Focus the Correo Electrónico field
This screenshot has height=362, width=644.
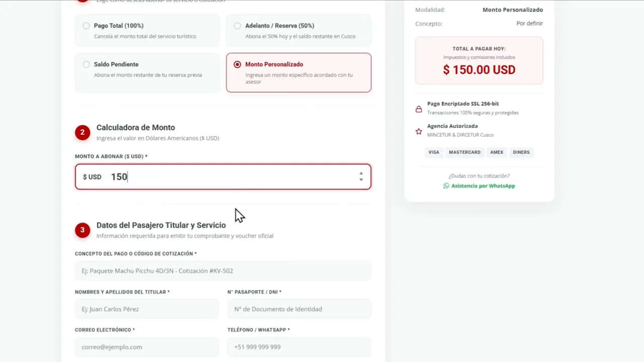click(x=147, y=347)
